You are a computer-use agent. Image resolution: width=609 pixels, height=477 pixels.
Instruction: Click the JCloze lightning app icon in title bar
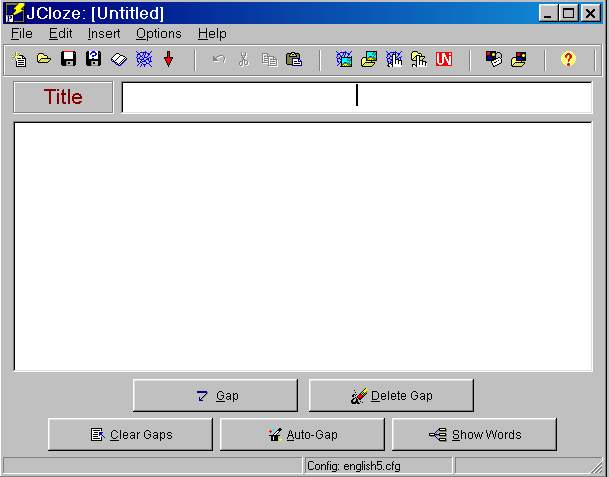point(15,13)
